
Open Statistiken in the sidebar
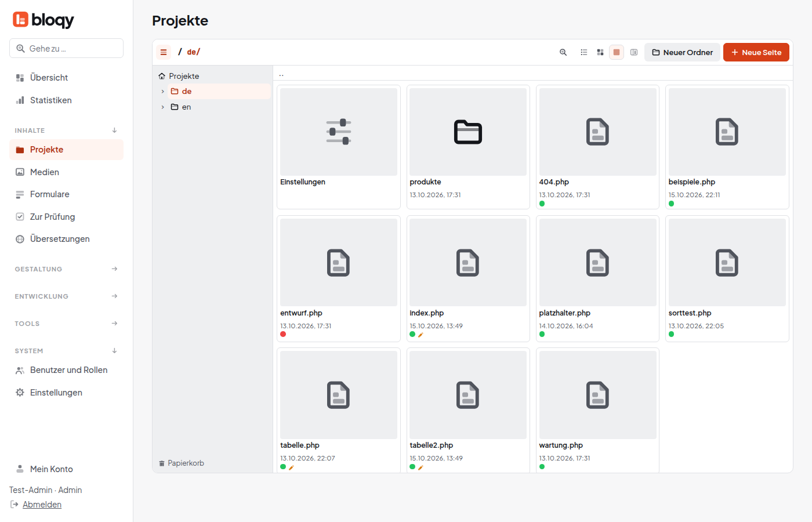point(66,100)
